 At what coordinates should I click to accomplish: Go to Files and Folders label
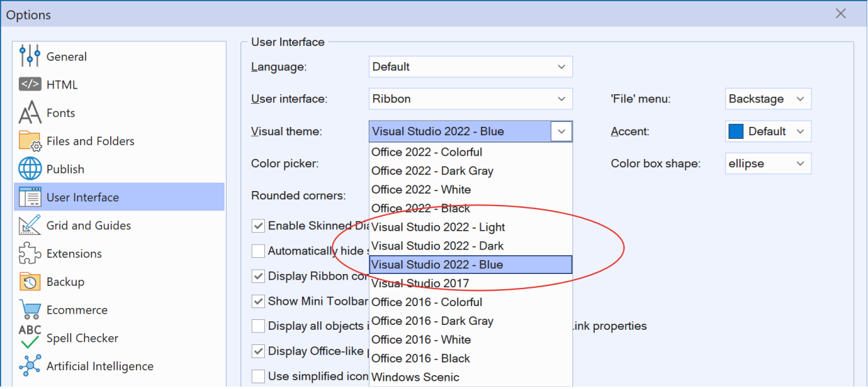click(x=90, y=142)
